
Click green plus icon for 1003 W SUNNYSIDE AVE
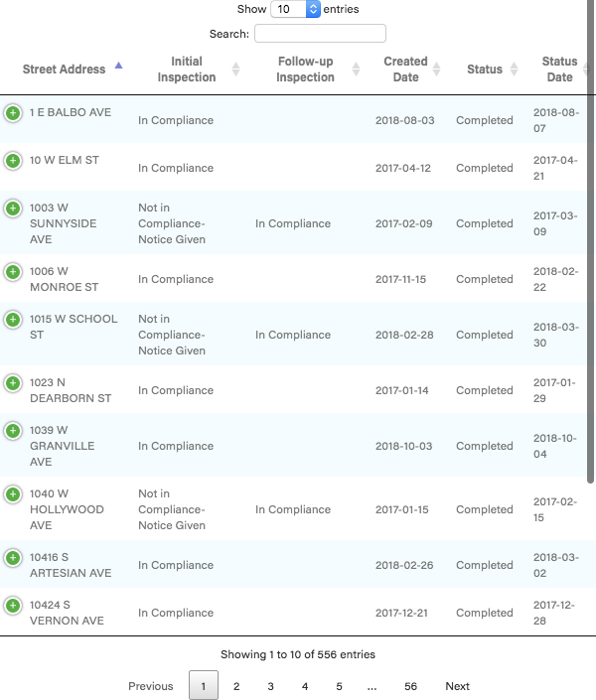click(x=13, y=209)
